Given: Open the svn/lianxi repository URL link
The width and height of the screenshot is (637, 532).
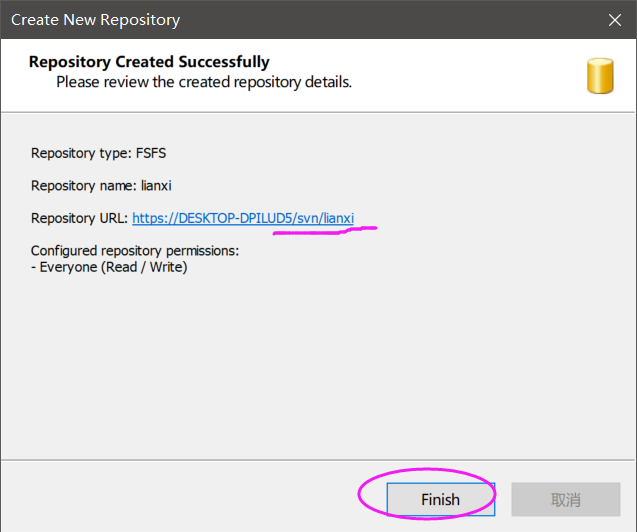Looking at the screenshot, I should 243,218.
